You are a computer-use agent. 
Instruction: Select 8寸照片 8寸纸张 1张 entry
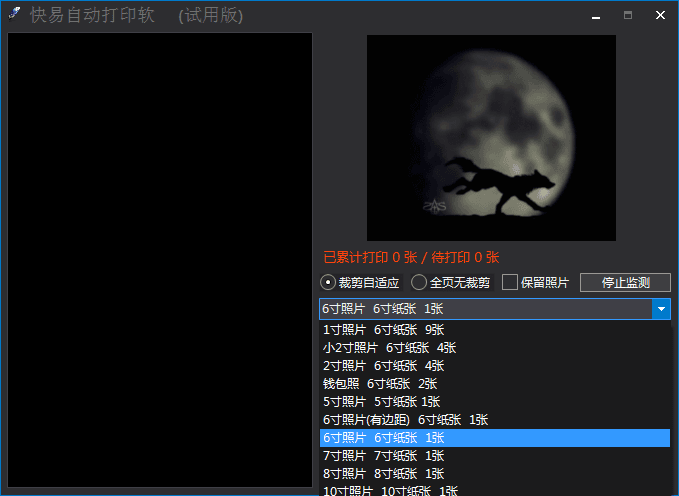coord(383,474)
